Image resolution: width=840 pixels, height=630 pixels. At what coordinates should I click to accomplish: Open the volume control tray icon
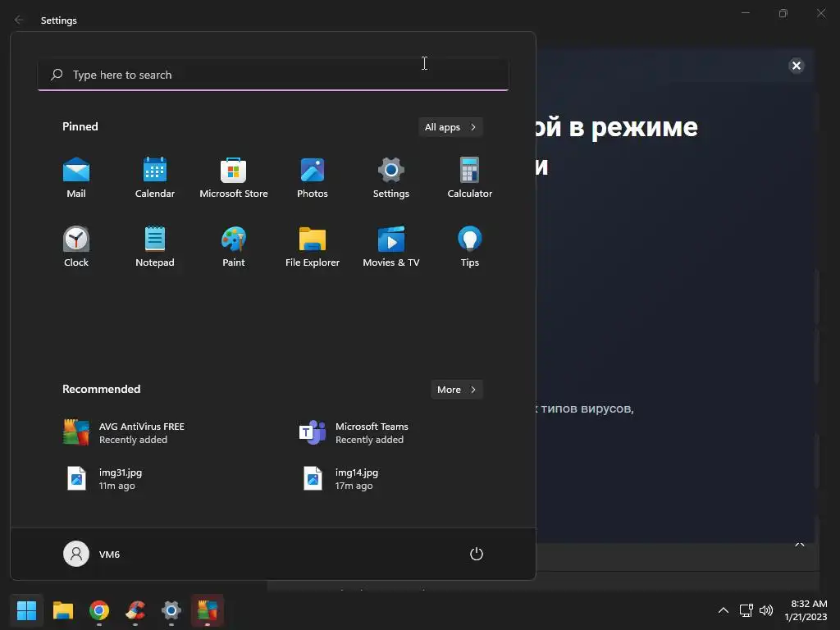(x=766, y=610)
